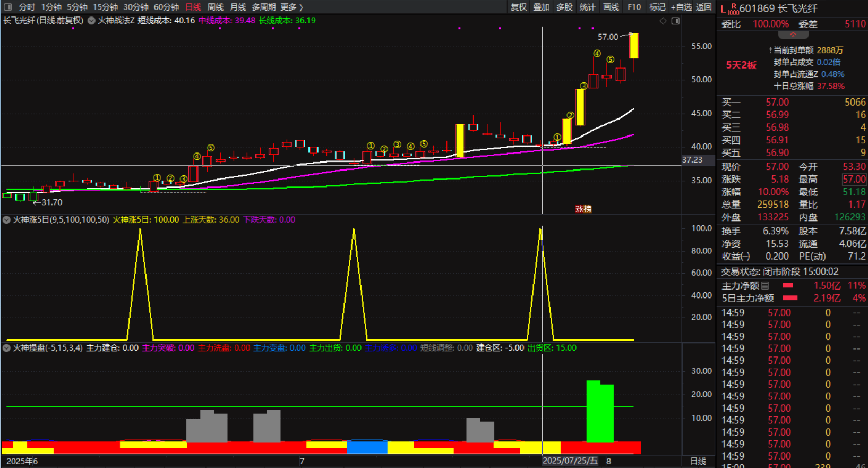Open the 火神操盘 indicator dropdown
The height and width of the screenshot is (468, 868).
point(7,348)
